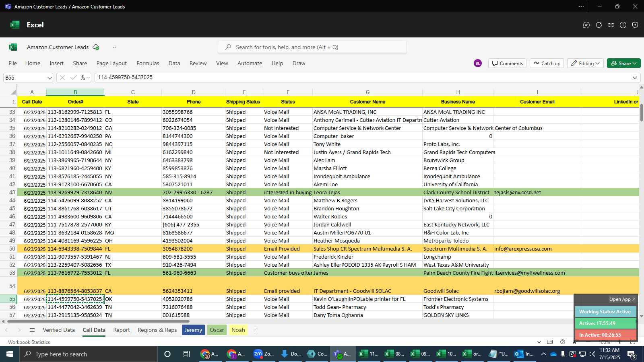Click the refresh icon in Excel header
The height and width of the screenshot is (362, 644).
pyautogui.click(x=599, y=25)
